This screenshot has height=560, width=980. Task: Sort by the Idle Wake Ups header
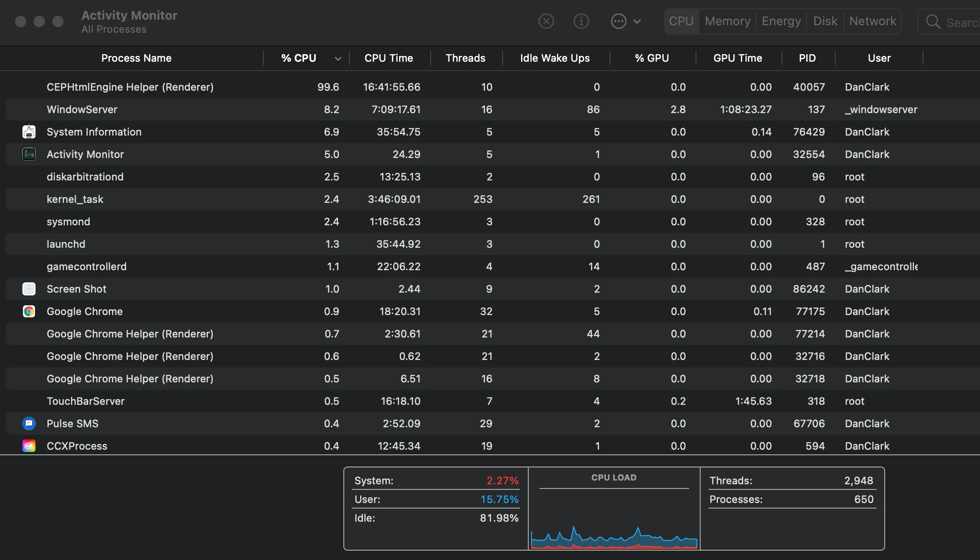pos(554,58)
